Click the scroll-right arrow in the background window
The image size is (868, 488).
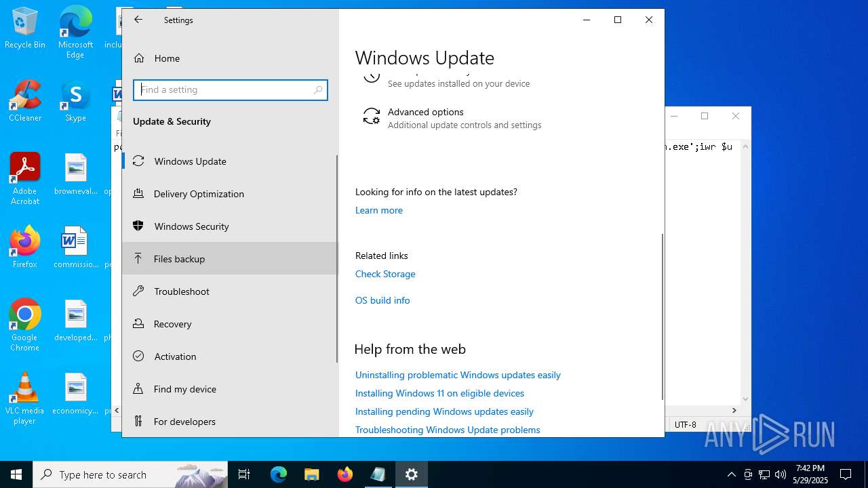pyautogui.click(x=734, y=410)
